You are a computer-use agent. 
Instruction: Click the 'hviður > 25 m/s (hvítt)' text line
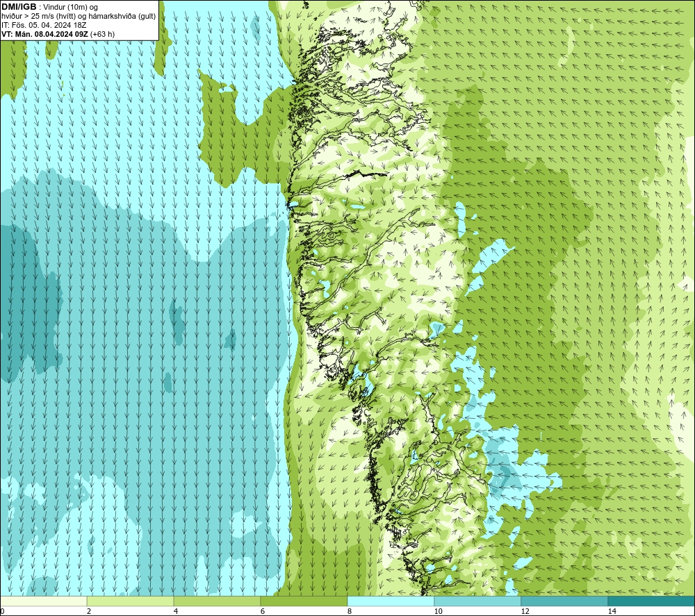[38, 17]
